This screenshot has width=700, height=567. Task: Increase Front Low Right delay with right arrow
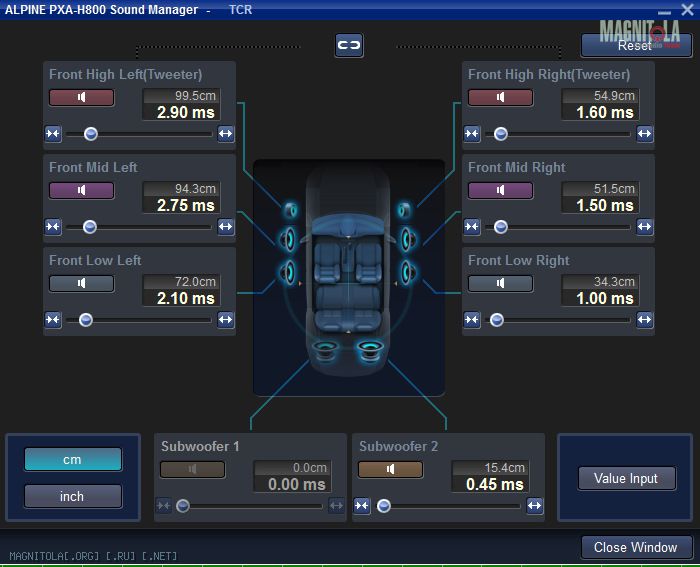pos(644,320)
